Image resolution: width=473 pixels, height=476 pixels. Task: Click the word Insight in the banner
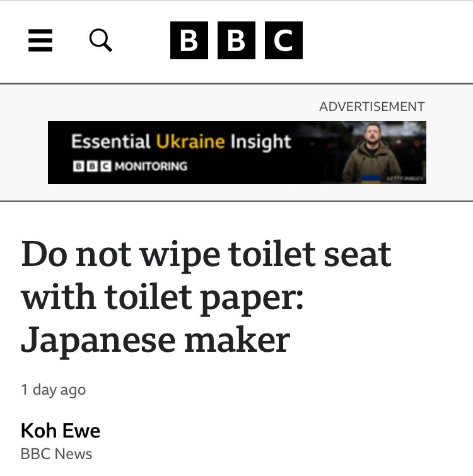(261, 142)
